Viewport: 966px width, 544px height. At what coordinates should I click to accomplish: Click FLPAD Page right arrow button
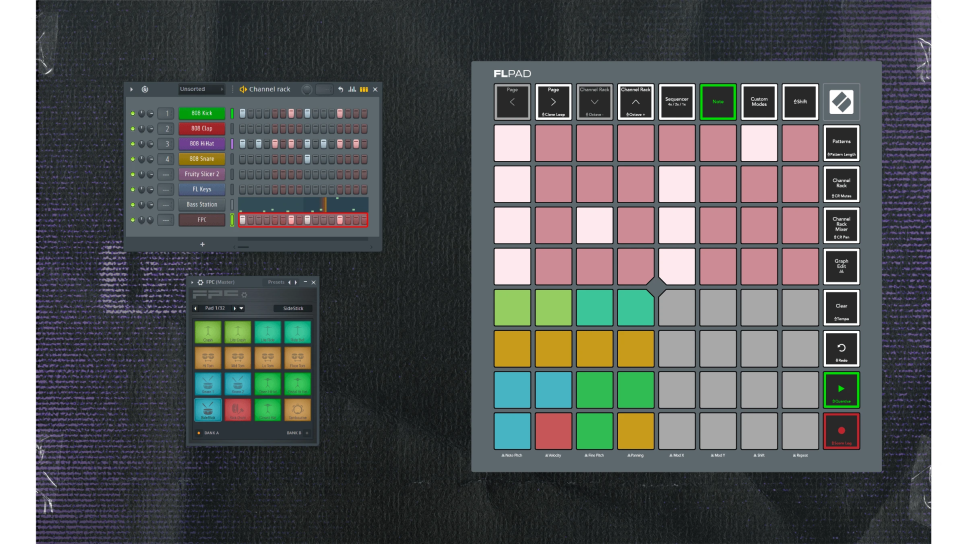(553, 102)
